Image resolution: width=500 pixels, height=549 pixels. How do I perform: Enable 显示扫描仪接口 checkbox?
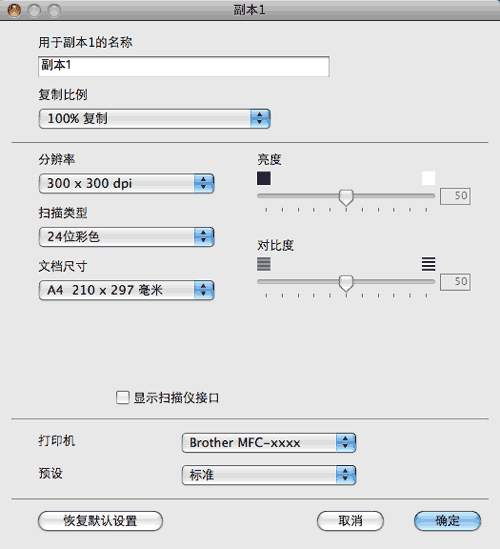[x=123, y=398]
